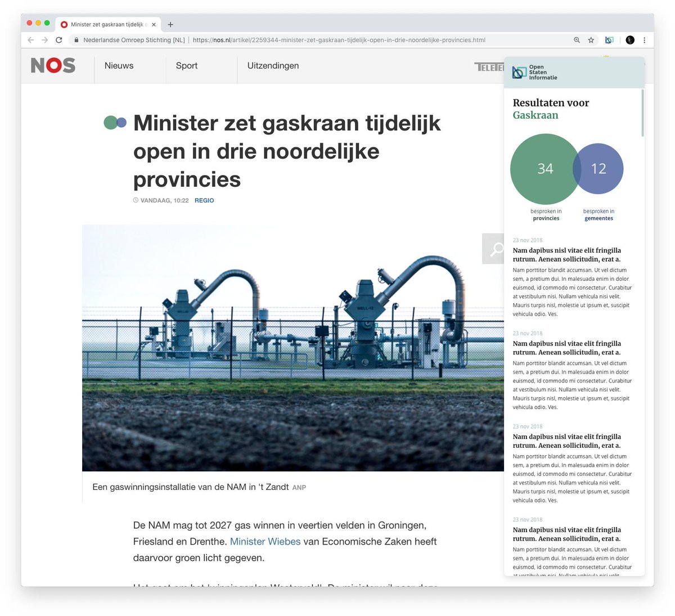Click the 'Gaskraan' search term heading
675x616 pixels.
tap(535, 115)
